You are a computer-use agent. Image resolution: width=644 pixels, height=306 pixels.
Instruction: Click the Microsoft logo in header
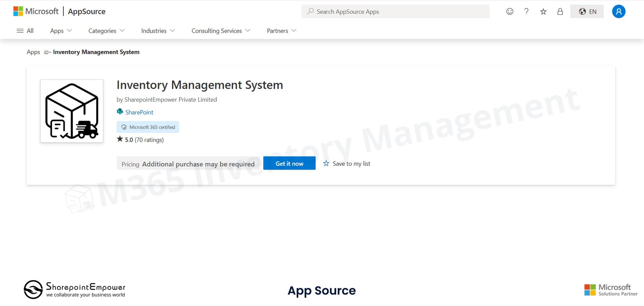[x=36, y=11]
